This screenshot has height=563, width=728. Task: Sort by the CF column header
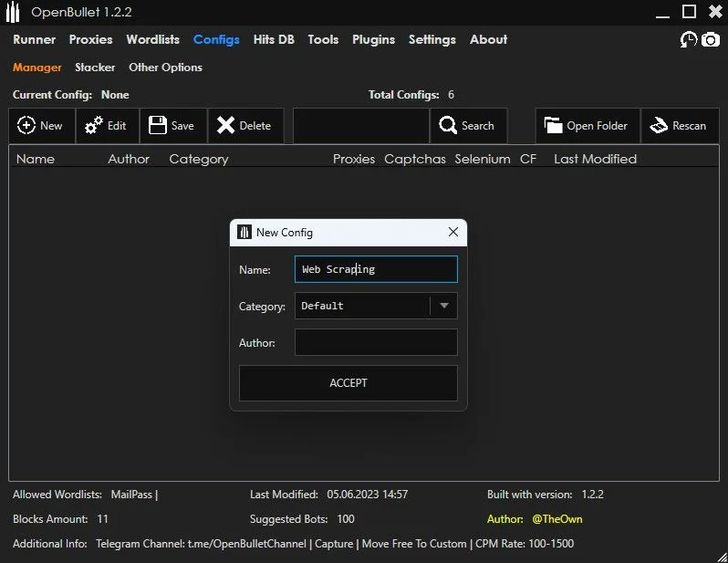coord(528,159)
